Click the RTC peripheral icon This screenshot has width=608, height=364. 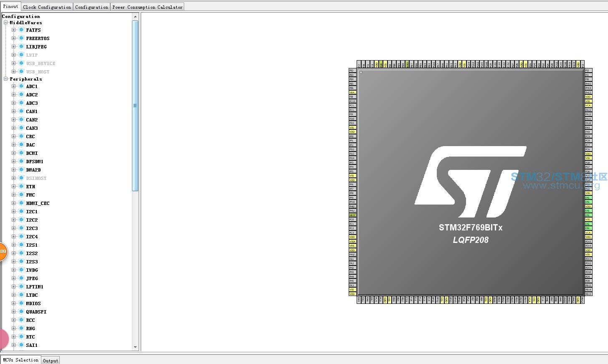pos(21,337)
